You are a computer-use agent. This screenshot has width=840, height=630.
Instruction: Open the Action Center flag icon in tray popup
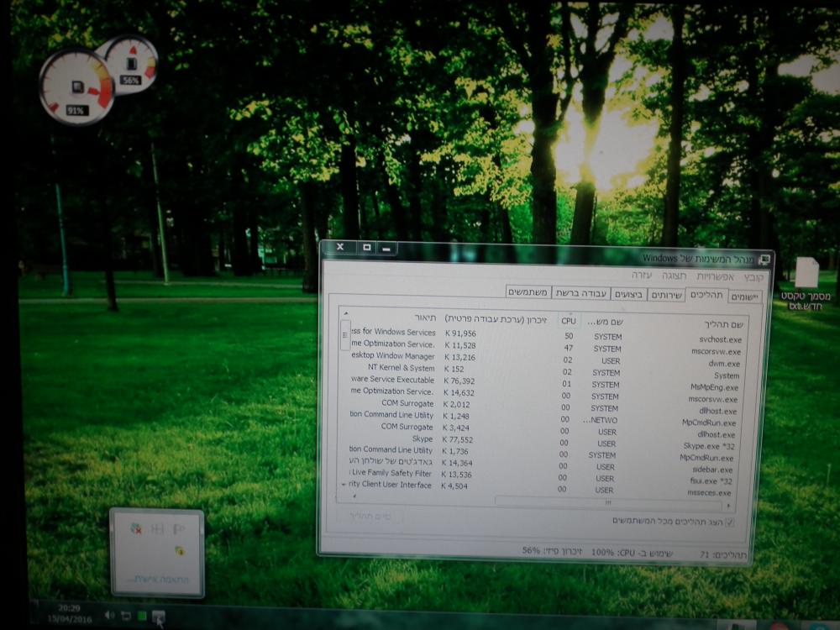tap(179, 529)
